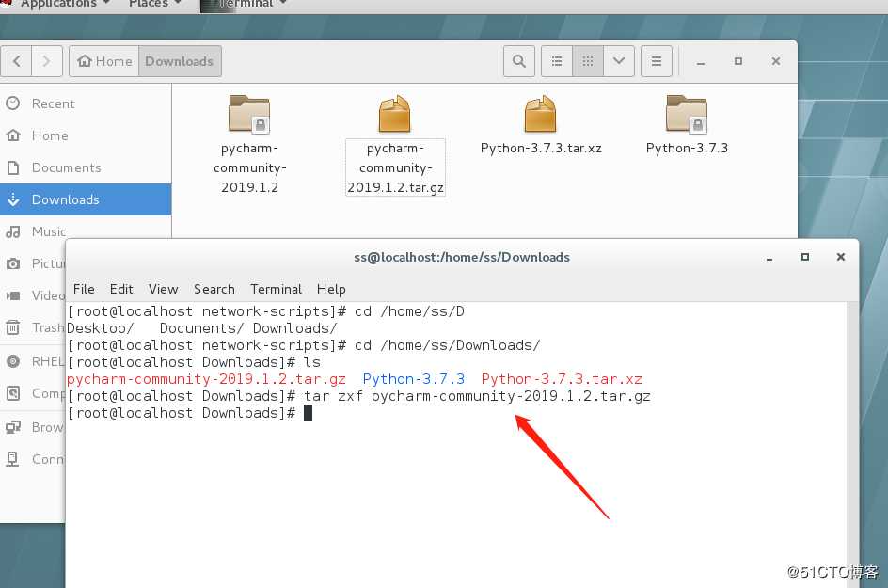Select Python-3.7.3.tar.xz archive icon

tap(540, 114)
